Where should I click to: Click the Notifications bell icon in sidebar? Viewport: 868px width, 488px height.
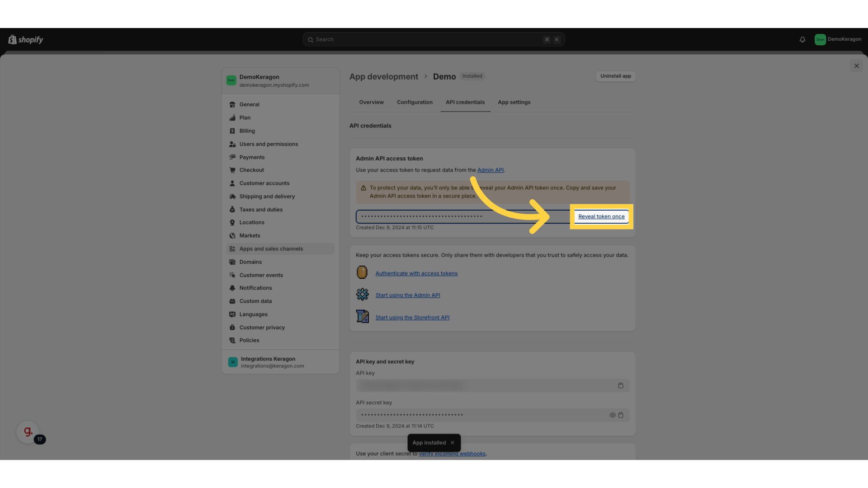coord(232,288)
